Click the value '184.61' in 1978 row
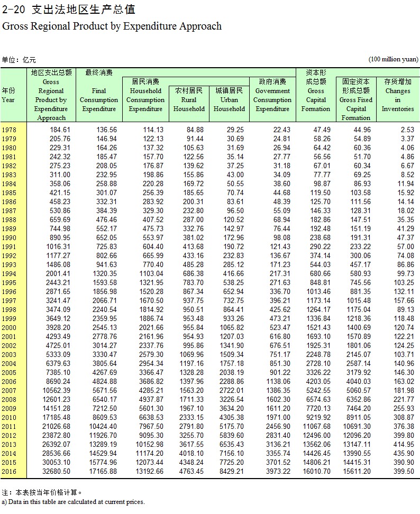 point(60,130)
